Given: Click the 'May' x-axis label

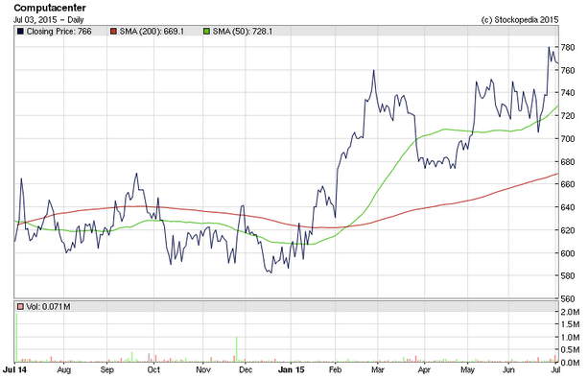Looking at the screenshot, I should click(x=467, y=370).
